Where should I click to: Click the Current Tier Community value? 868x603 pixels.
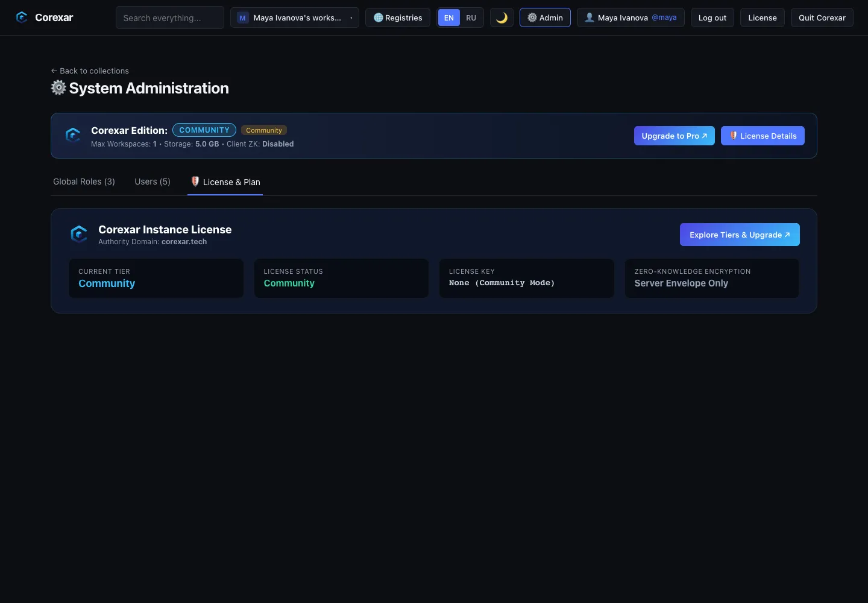tap(107, 283)
